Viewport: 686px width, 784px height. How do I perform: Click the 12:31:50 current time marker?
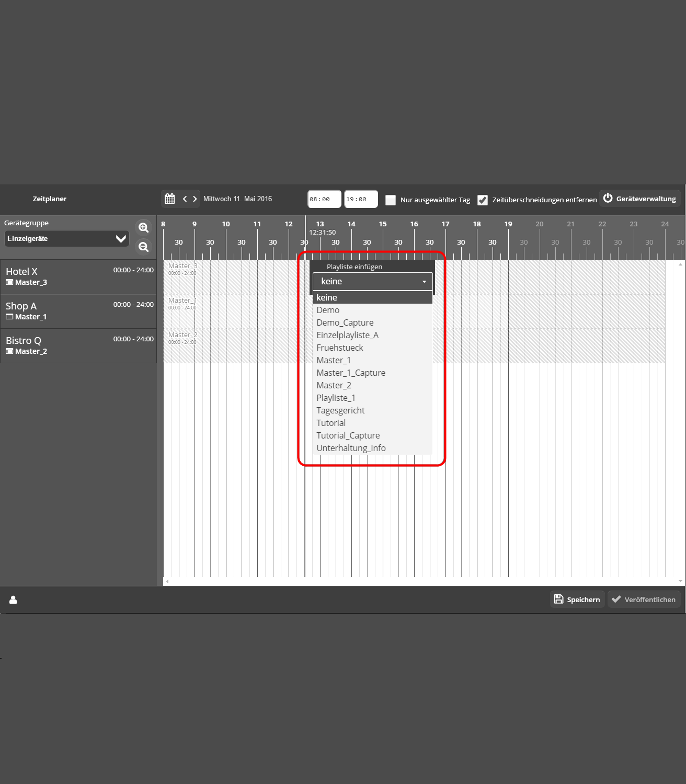coord(322,232)
